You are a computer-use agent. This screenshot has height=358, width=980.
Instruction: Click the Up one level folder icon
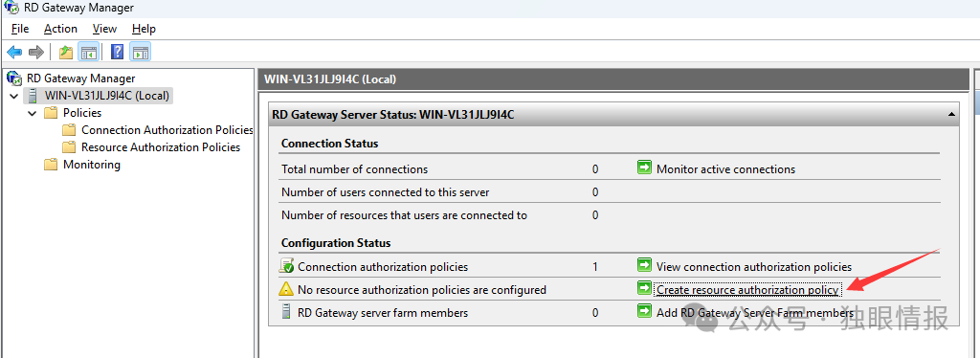[66, 52]
